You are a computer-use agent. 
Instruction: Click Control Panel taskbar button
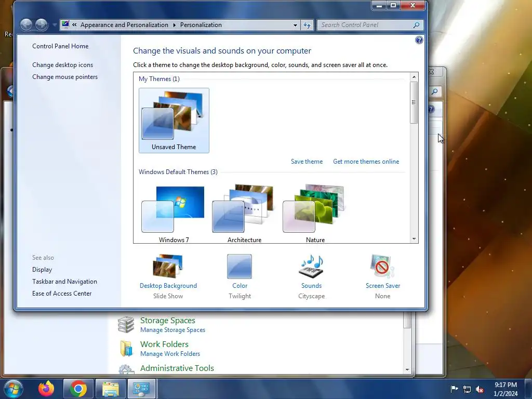click(141, 389)
